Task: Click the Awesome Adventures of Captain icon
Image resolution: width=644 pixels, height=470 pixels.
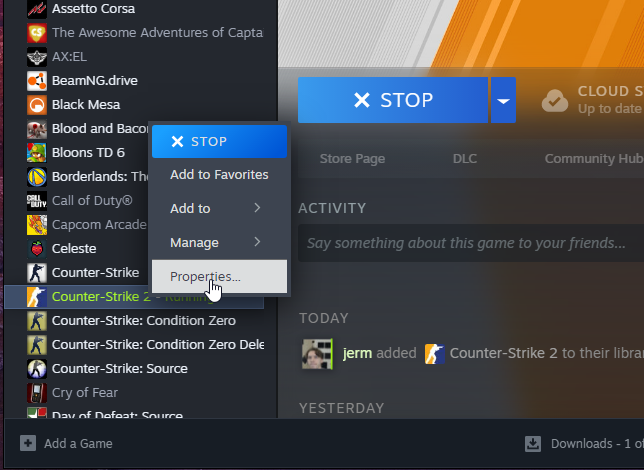Action: pyautogui.click(x=37, y=33)
